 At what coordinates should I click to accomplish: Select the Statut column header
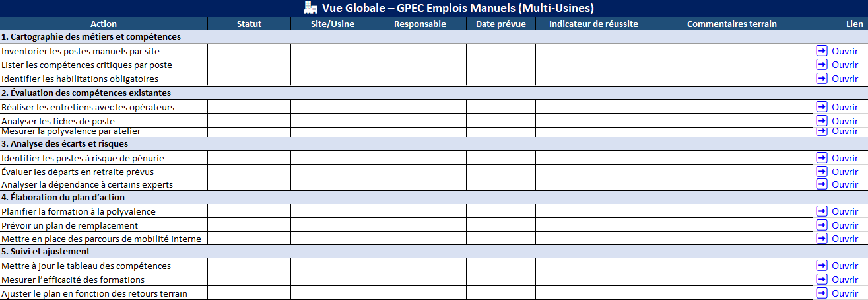[249, 24]
